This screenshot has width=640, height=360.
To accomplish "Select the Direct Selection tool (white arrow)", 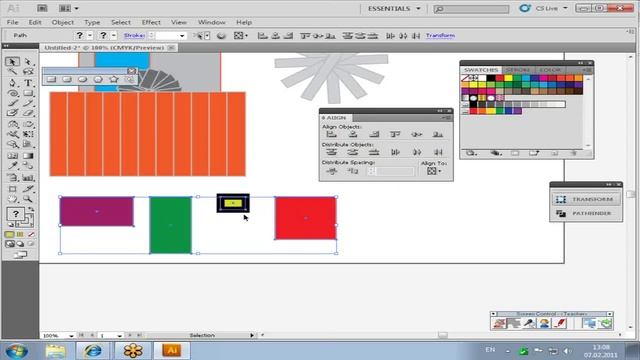I will [28, 62].
